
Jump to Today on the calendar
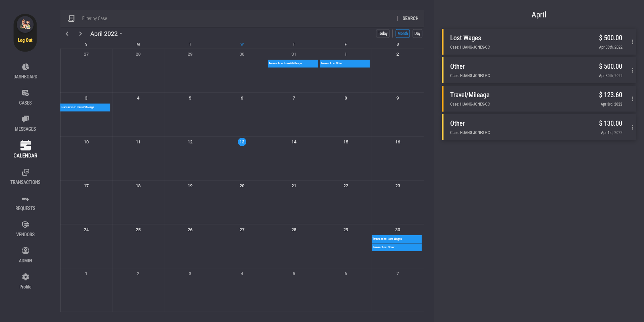click(x=383, y=34)
